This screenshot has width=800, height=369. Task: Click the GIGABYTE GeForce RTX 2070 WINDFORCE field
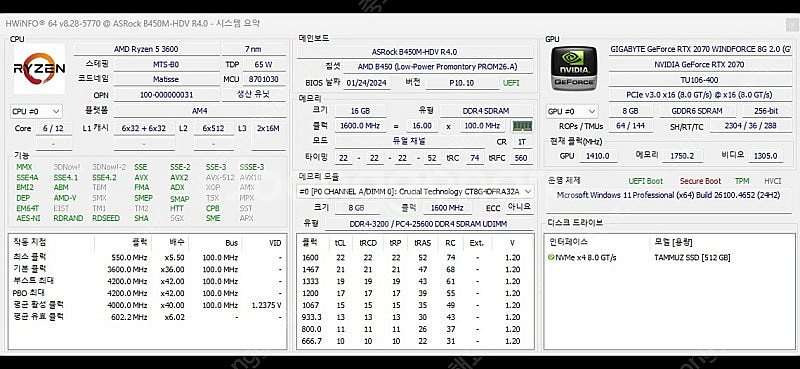coord(700,50)
